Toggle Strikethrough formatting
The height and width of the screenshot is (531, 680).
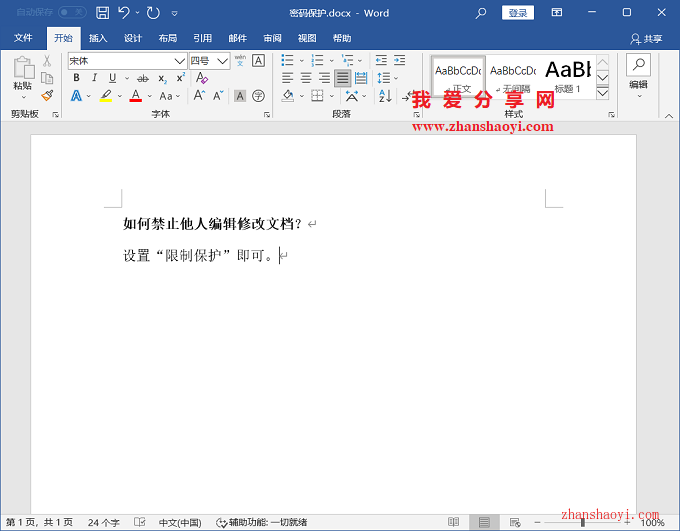point(143,79)
